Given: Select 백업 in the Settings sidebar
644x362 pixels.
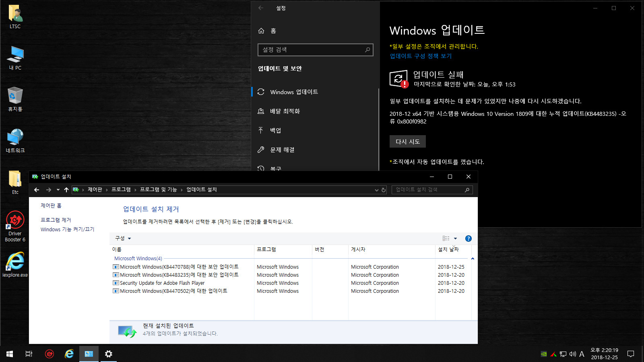Looking at the screenshot, I should coord(315,130).
